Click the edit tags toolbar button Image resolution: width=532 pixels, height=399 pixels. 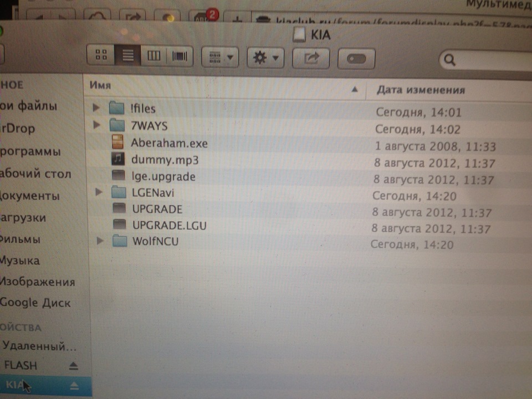[x=356, y=59]
